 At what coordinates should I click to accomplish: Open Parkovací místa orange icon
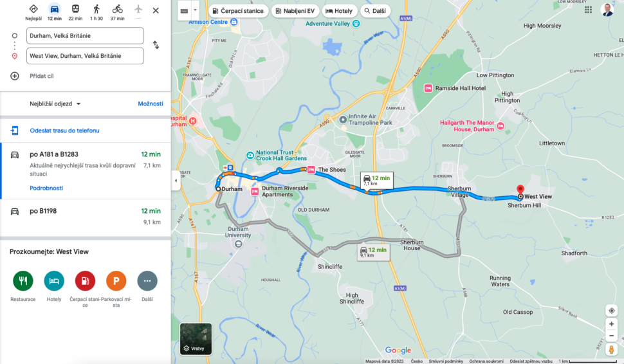pos(116,281)
